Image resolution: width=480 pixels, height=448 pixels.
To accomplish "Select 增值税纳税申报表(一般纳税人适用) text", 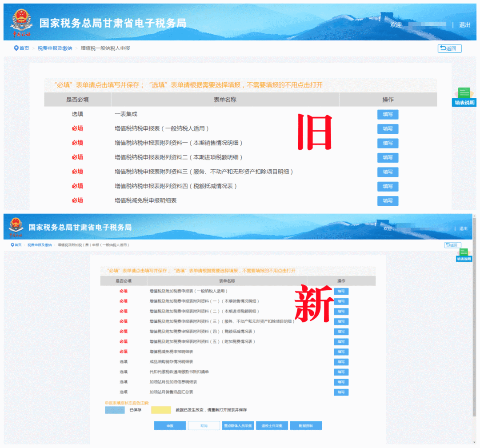I will 162,128.
